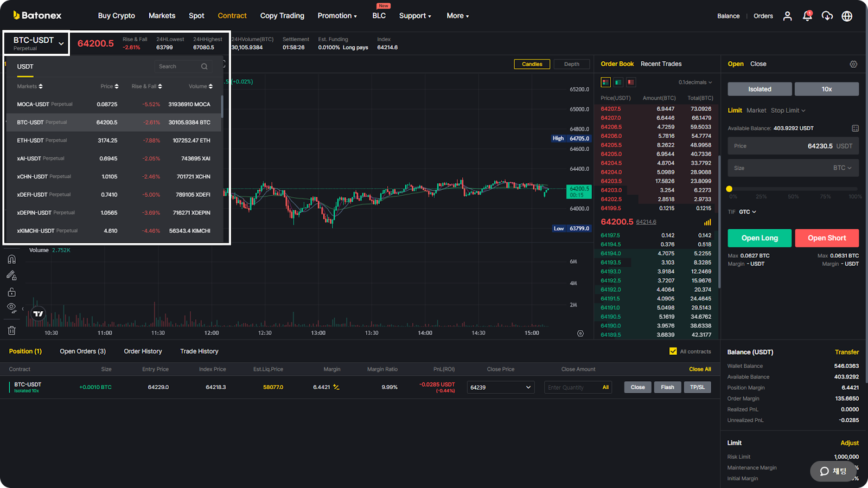Toggle stay-in-drawing-mode pencil lock icon

coord(11,275)
